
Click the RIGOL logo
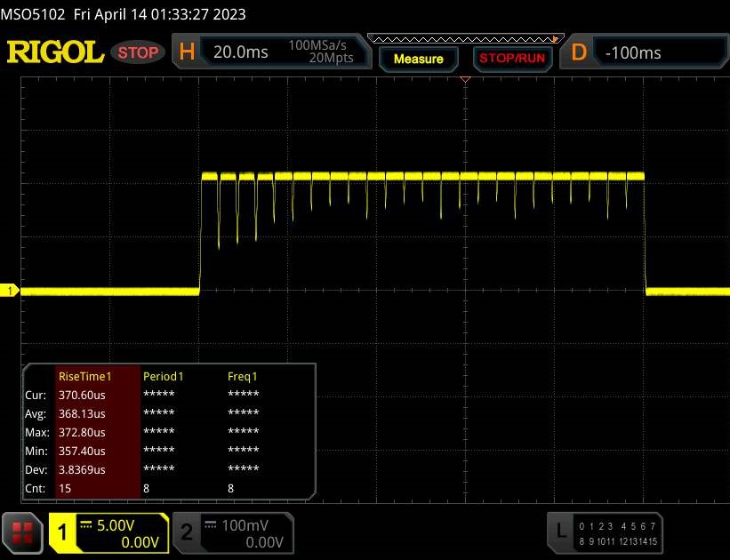click(55, 52)
